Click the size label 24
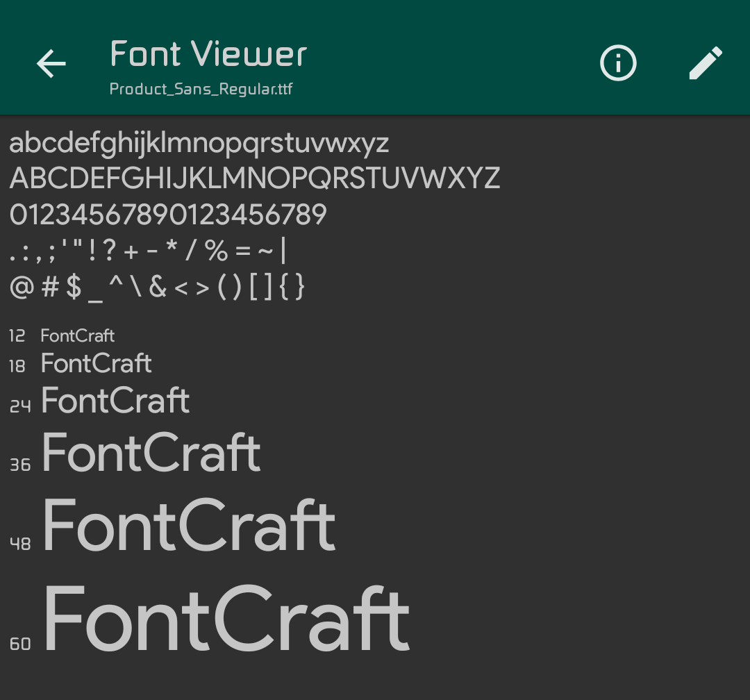The width and height of the screenshot is (750, 700). [x=20, y=406]
